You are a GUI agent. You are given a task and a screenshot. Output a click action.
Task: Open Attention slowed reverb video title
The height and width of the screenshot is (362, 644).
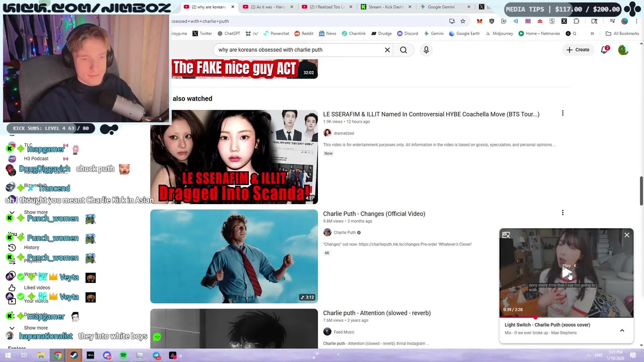click(377, 313)
